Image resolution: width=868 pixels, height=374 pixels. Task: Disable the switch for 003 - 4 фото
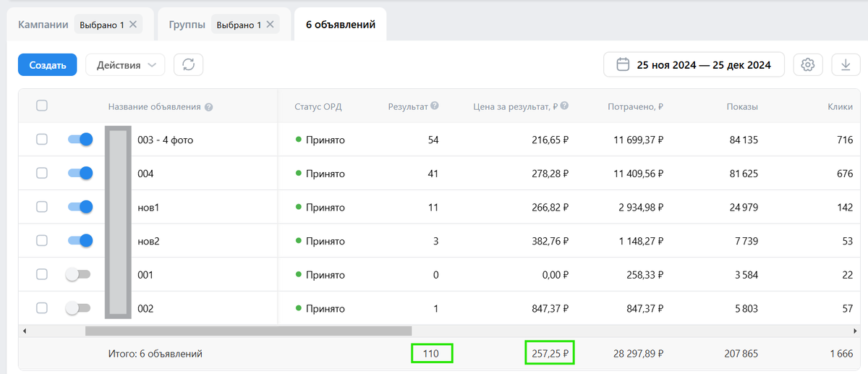80,140
